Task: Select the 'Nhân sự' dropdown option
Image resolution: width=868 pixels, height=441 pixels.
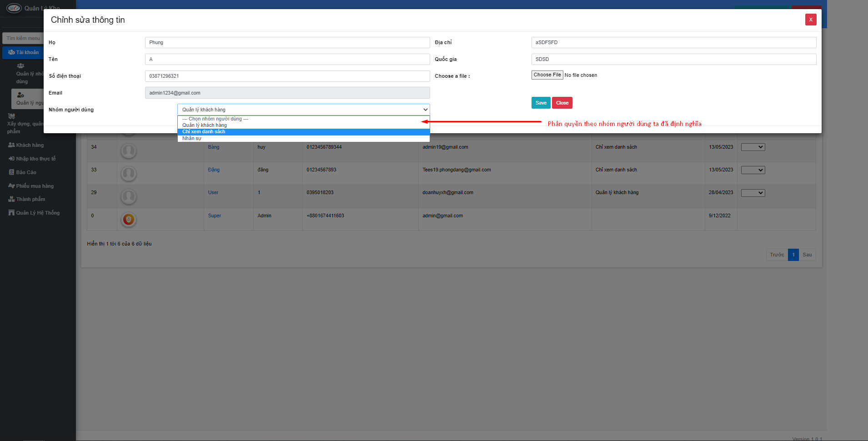Action: point(304,138)
